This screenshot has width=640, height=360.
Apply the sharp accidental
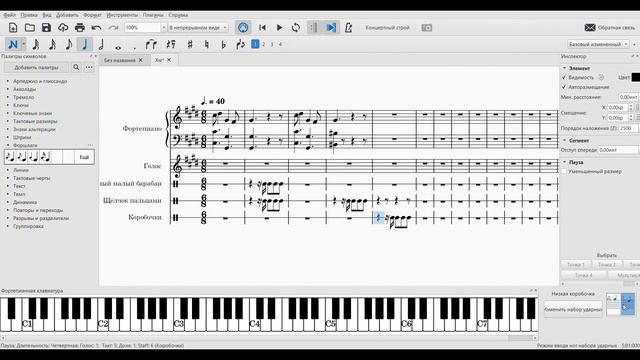coord(190,44)
